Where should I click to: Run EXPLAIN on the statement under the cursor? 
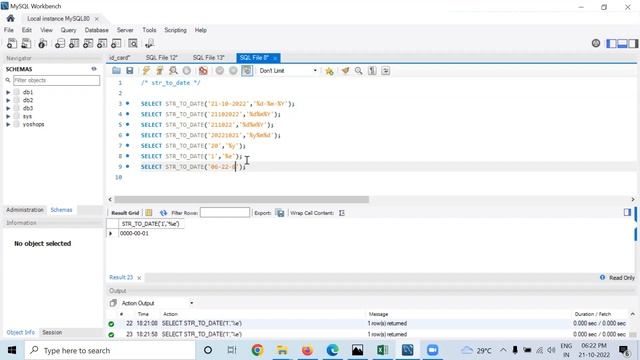tap(173, 71)
